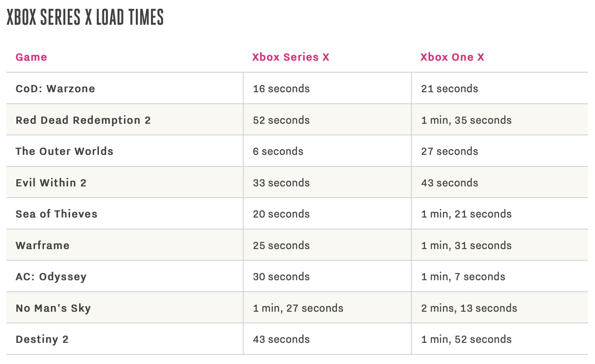Viewport: 595px width, 364px height.
Task: Select the 'Sea of Thieves' cell
Action: [x=56, y=214]
